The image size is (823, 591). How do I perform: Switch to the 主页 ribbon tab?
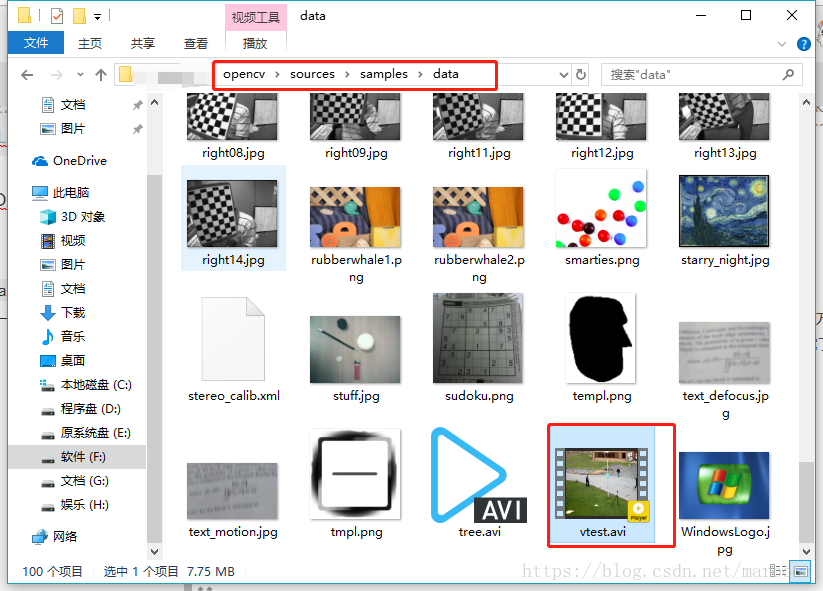tap(90, 43)
